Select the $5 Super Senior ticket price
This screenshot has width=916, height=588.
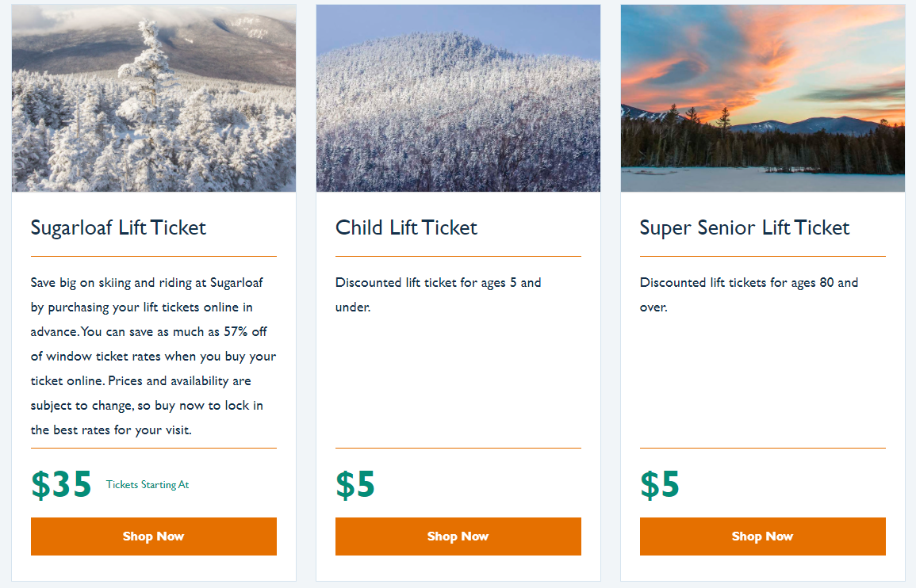(x=660, y=485)
